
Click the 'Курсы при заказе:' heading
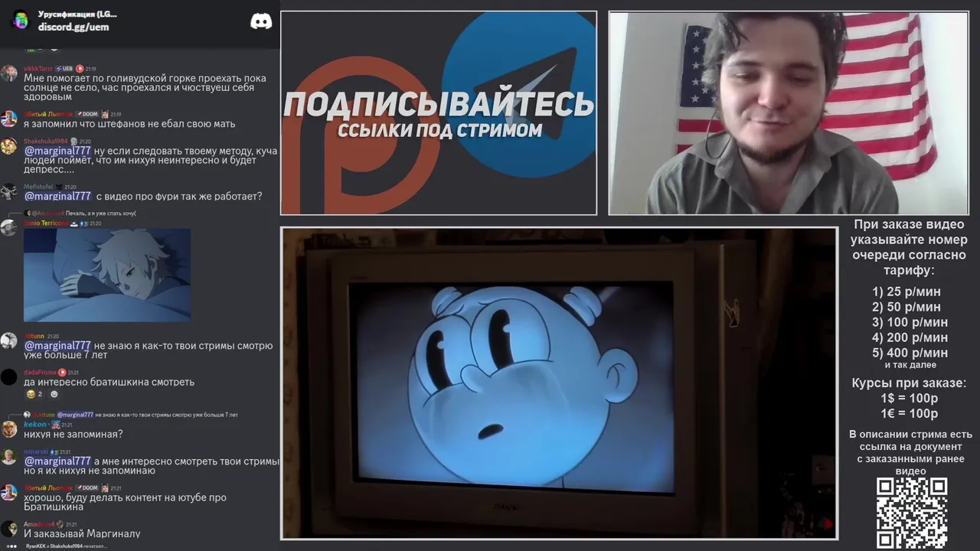[909, 383]
